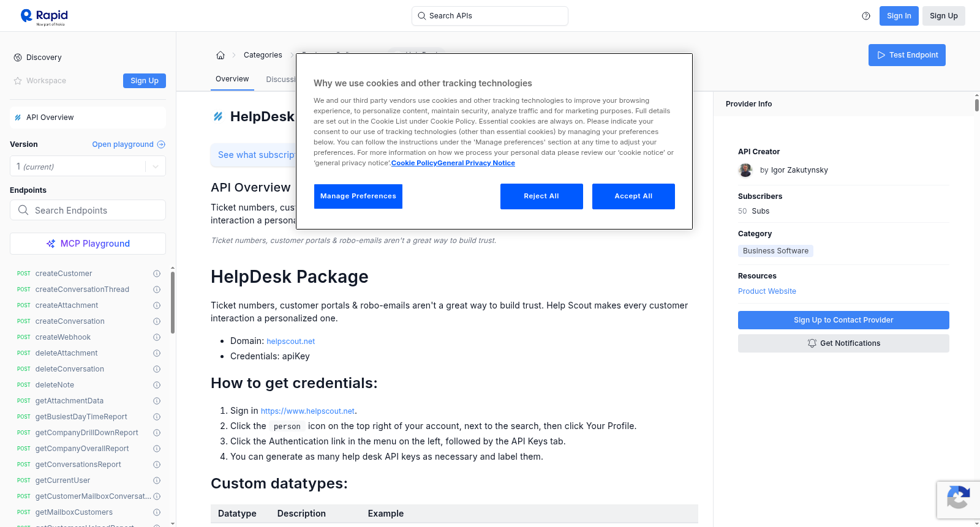The width and height of the screenshot is (980, 527).
Task: Show info for deleteAttachment endpoint
Action: pyautogui.click(x=157, y=353)
